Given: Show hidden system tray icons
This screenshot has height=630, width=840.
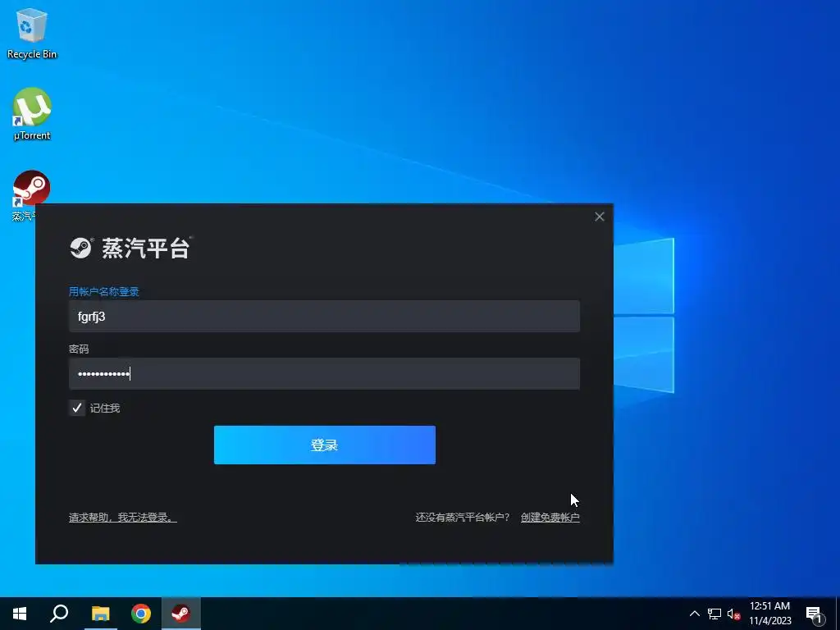Looking at the screenshot, I should tap(694, 614).
